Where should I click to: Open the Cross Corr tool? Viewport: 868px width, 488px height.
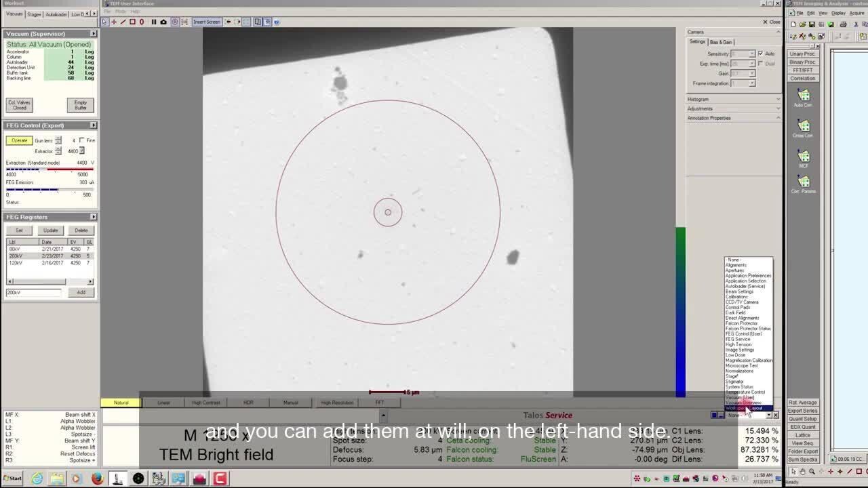(x=804, y=128)
